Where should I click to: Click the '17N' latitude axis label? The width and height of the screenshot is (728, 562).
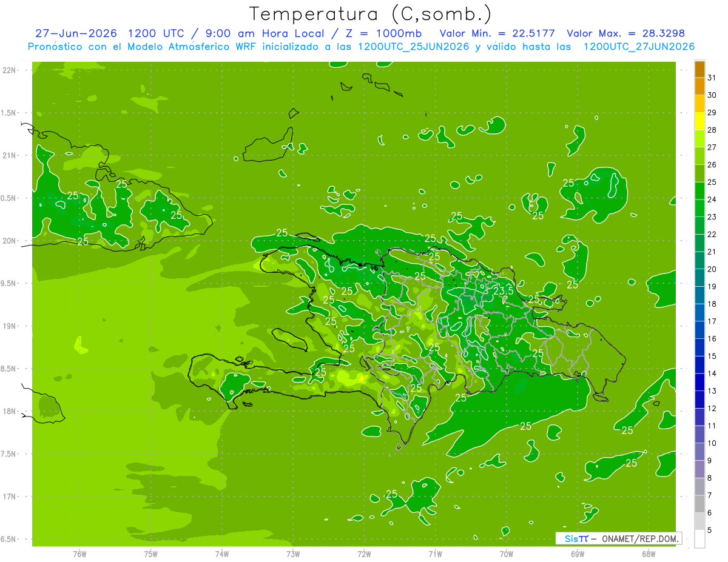9,497
